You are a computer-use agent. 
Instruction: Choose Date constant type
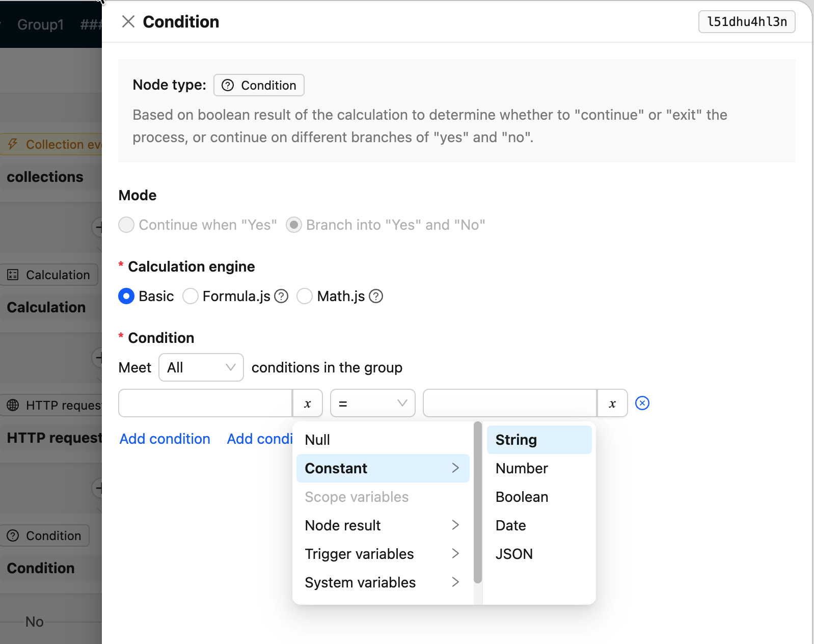pyautogui.click(x=539, y=525)
